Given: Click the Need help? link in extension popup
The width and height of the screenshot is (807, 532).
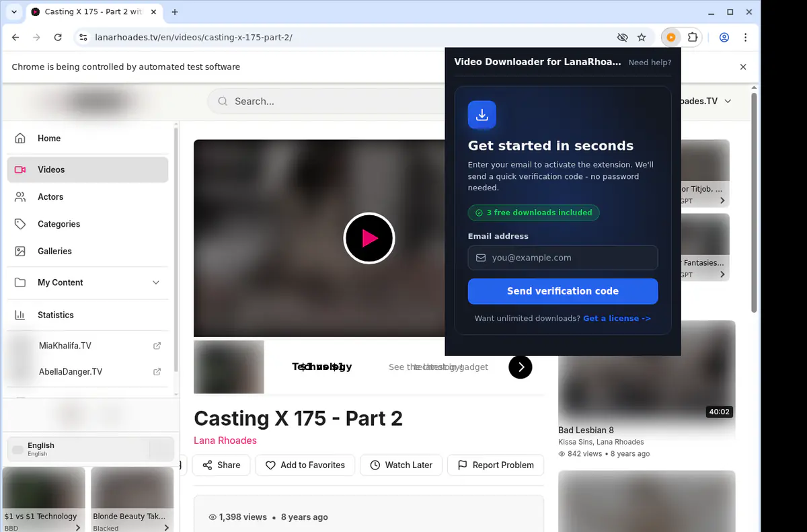Looking at the screenshot, I should pos(650,63).
